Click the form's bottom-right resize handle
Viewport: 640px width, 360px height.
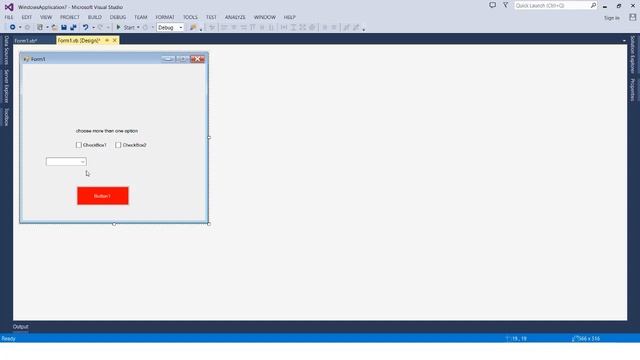pos(209,224)
